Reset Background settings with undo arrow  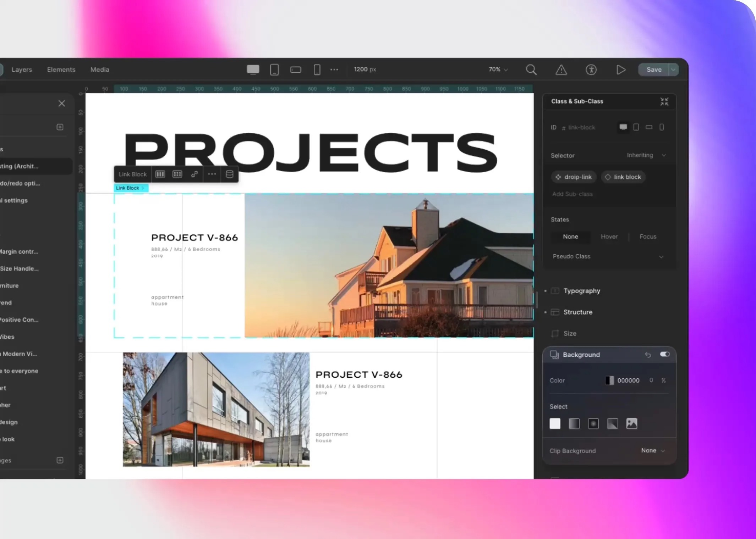point(648,355)
